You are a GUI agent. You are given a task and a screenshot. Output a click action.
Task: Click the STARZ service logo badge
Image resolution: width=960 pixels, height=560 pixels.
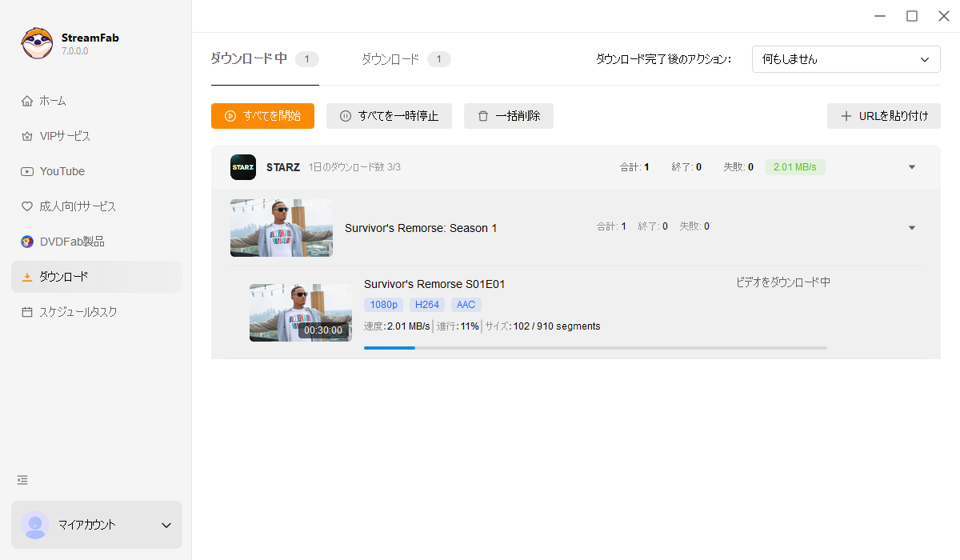point(242,166)
